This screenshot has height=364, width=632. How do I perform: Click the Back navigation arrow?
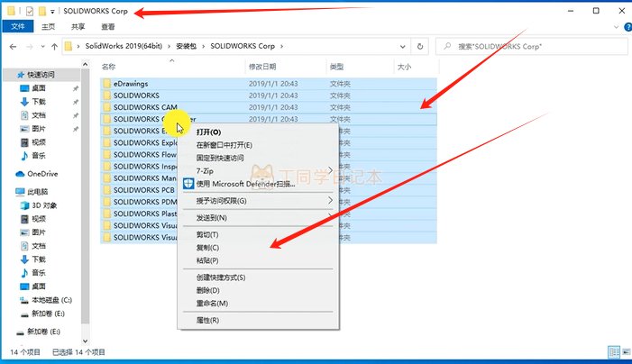click(13, 47)
